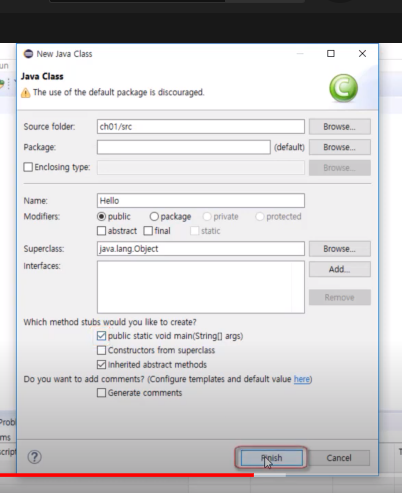
Task: Check the final modifier checkbox
Action: click(x=148, y=231)
